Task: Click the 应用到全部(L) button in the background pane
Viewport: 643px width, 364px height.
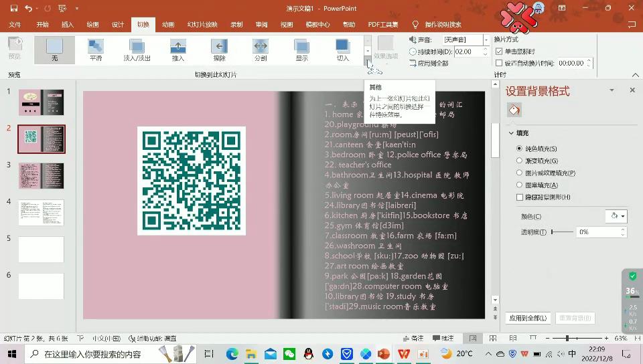Action: coord(528,318)
